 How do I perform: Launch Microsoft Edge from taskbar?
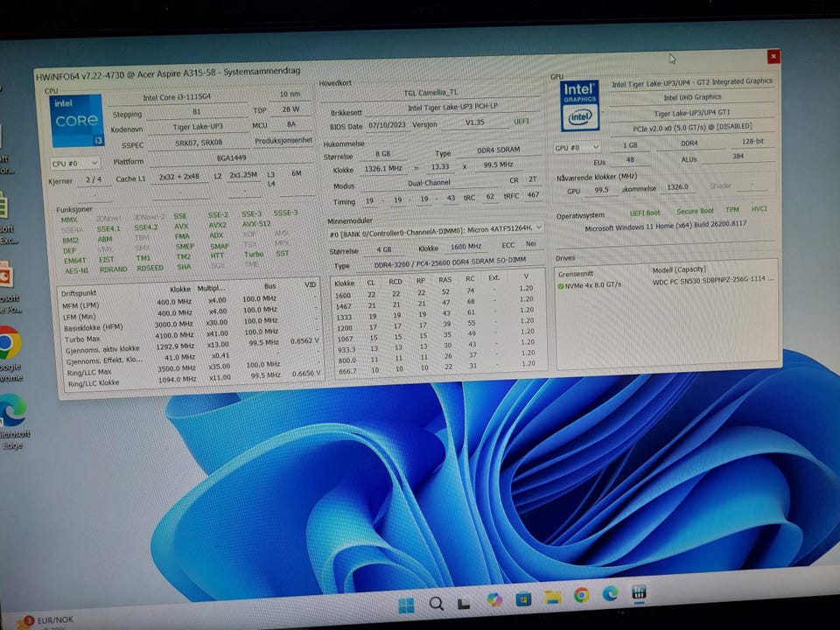point(610,593)
